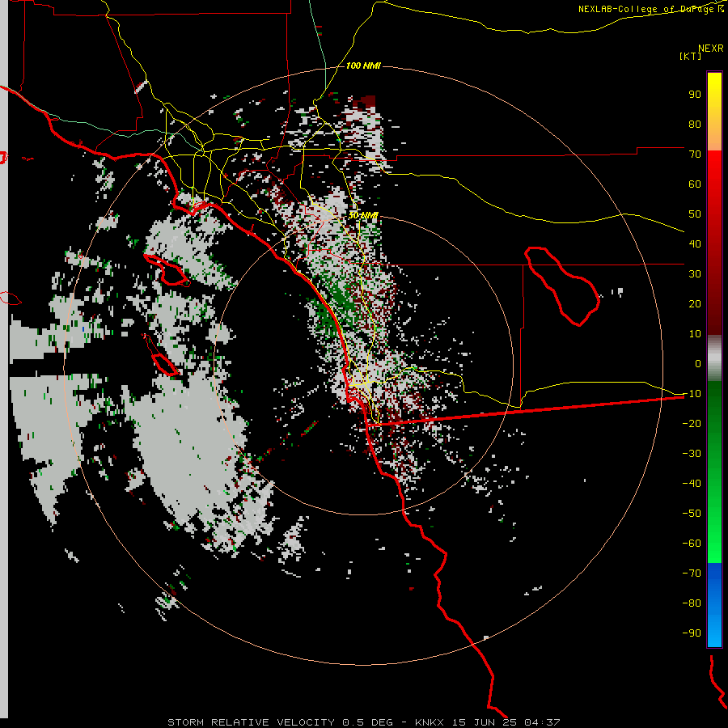Click the positive 10 tick on velocity scale

[x=695, y=334]
